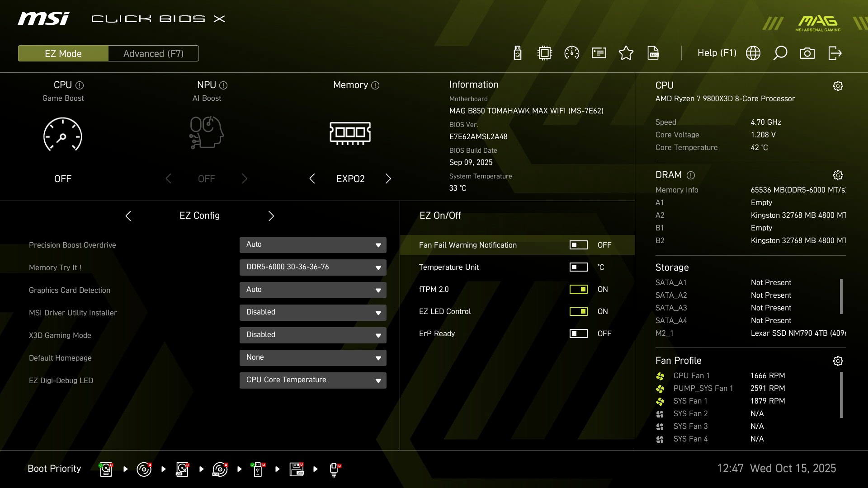Exit BIOS using the logout icon

pyautogui.click(x=835, y=53)
